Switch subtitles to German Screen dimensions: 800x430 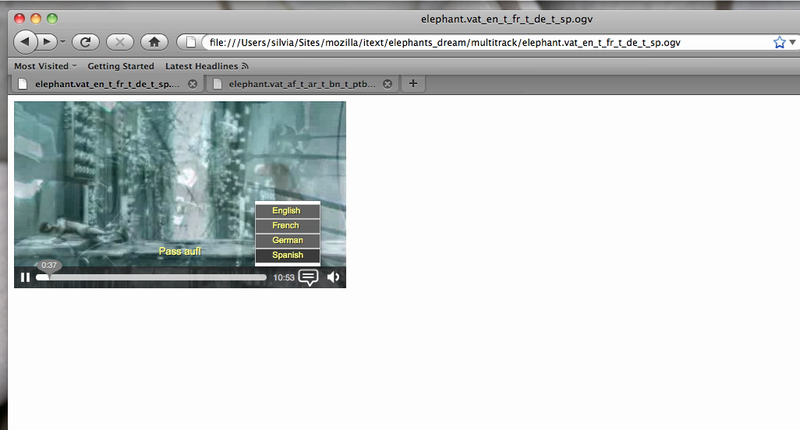coord(286,240)
